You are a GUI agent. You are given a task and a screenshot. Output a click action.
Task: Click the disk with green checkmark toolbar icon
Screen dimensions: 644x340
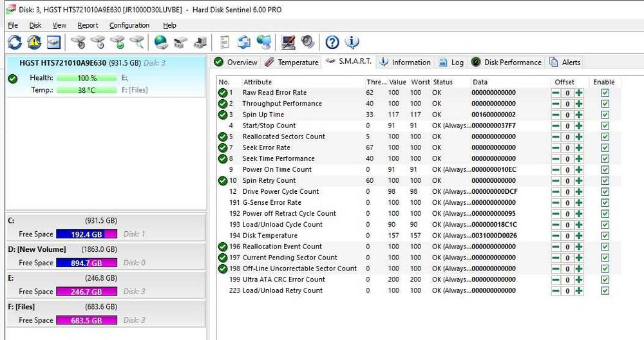click(117, 42)
